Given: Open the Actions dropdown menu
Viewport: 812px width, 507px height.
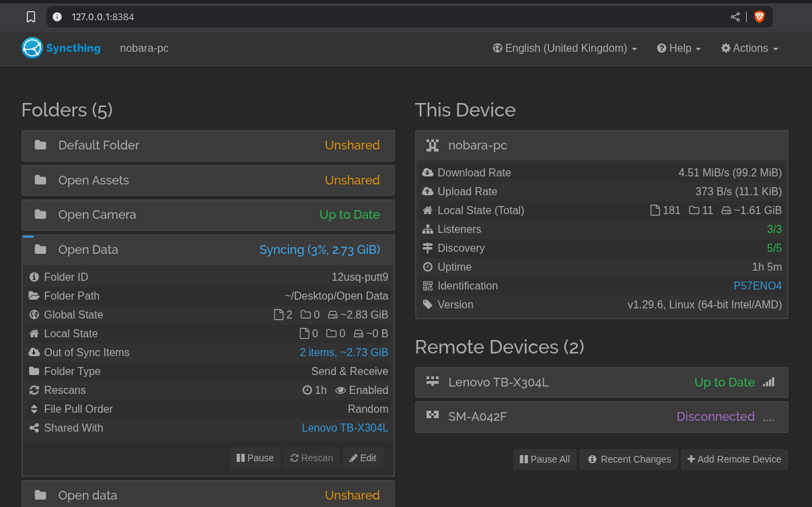Looking at the screenshot, I should click(x=749, y=48).
